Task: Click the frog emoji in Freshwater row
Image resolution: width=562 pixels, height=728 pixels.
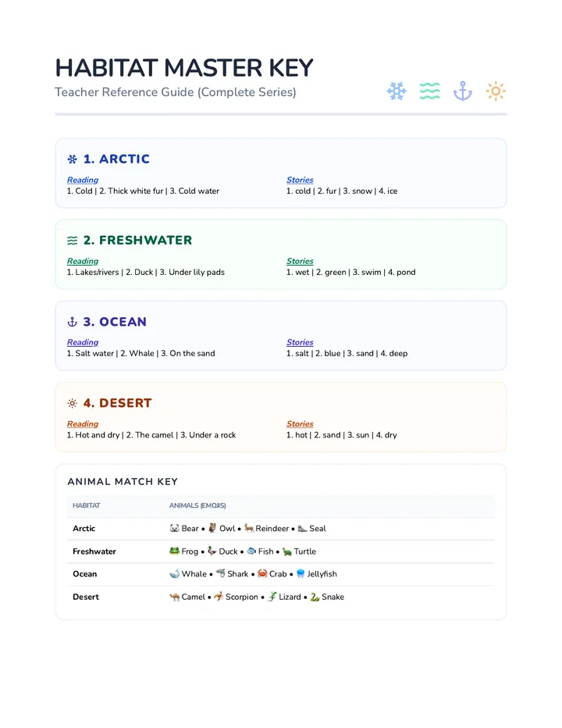Action: coord(175,551)
